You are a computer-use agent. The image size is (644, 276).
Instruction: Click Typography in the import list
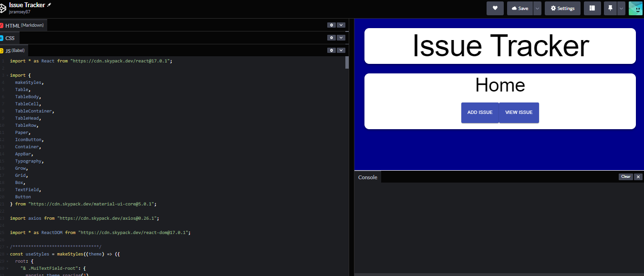click(x=29, y=161)
